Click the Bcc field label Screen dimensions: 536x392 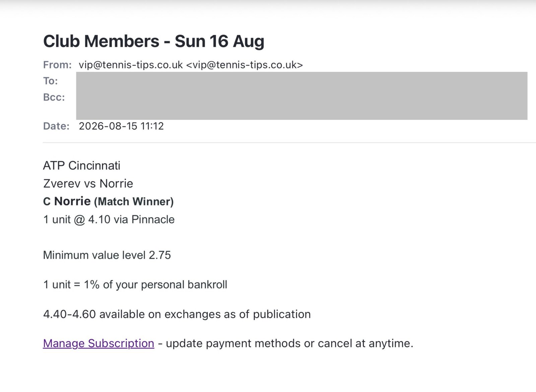point(54,97)
